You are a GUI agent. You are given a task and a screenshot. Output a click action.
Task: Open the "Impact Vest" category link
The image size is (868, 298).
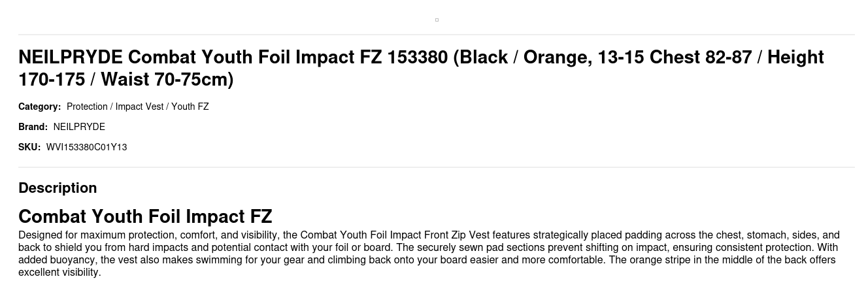tap(139, 107)
